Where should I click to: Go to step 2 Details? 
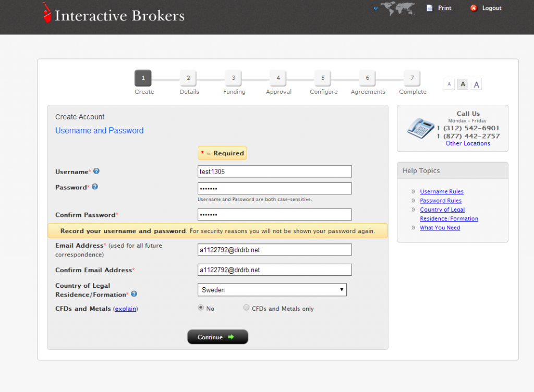click(188, 78)
